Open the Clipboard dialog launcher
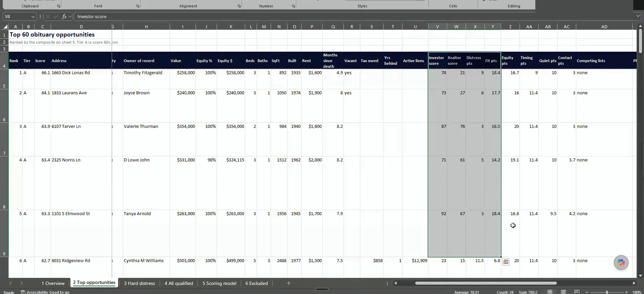 (59, 6)
